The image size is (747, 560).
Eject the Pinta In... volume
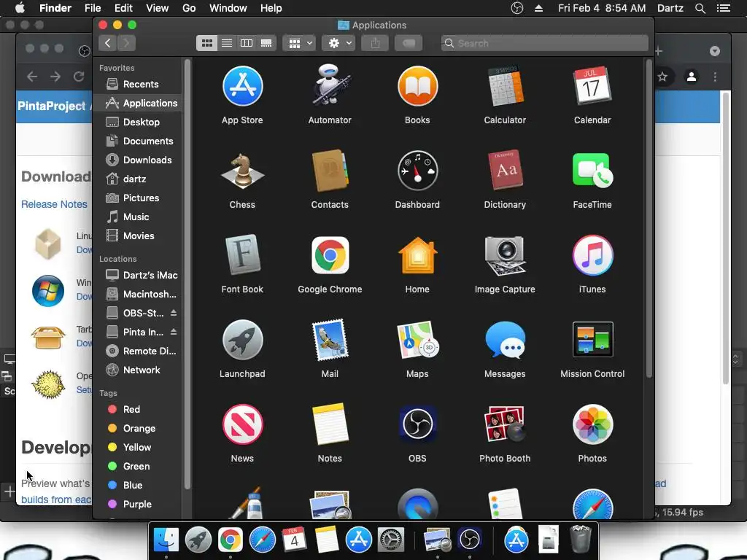[174, 332]
